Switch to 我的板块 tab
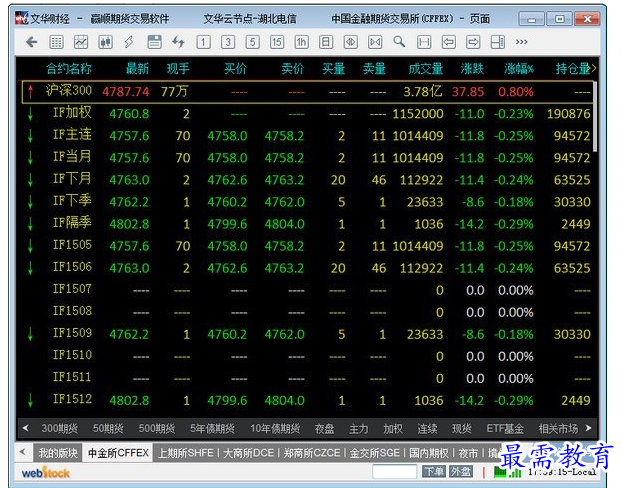This screenshot has width=622, height=488. [x=58, y=453]
